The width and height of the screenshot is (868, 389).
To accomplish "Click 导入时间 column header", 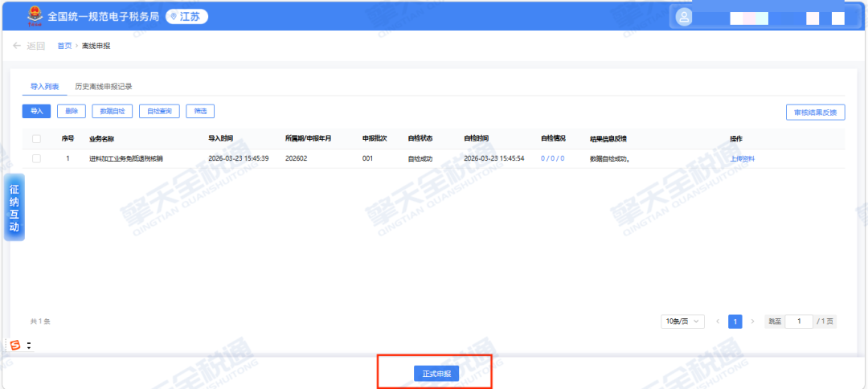I will coord(220,138).
